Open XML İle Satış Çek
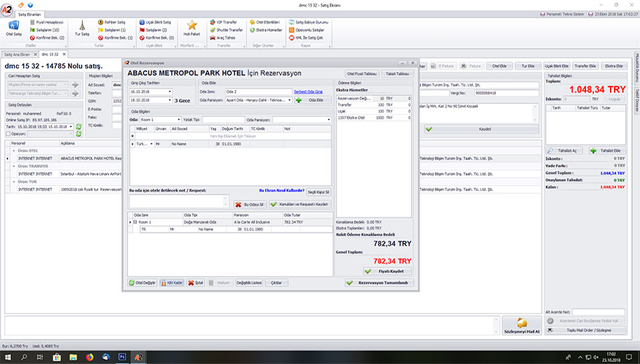Image resolution: width=640 pixels, height=364 pixels. tap(306, 37)
